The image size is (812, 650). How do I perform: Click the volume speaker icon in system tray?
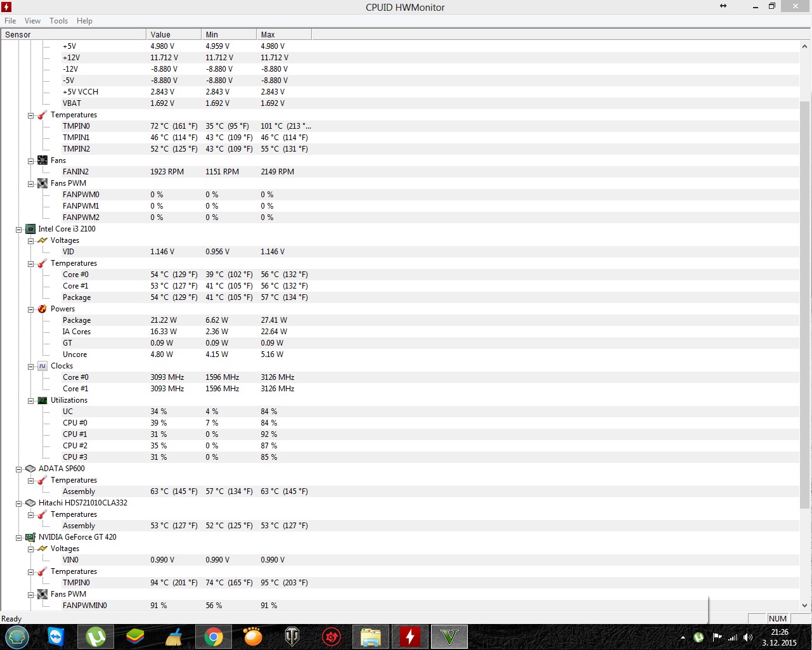(x=748, y=637)
